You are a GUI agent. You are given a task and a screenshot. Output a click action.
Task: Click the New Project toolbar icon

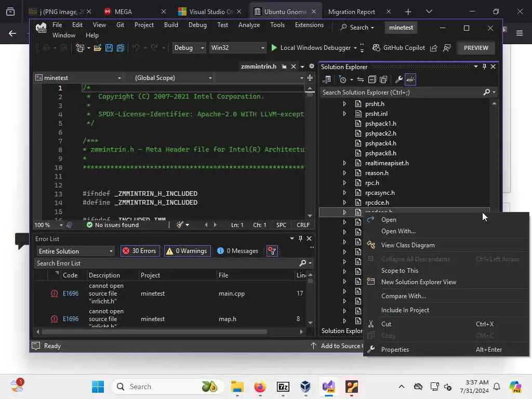[80, 48]
